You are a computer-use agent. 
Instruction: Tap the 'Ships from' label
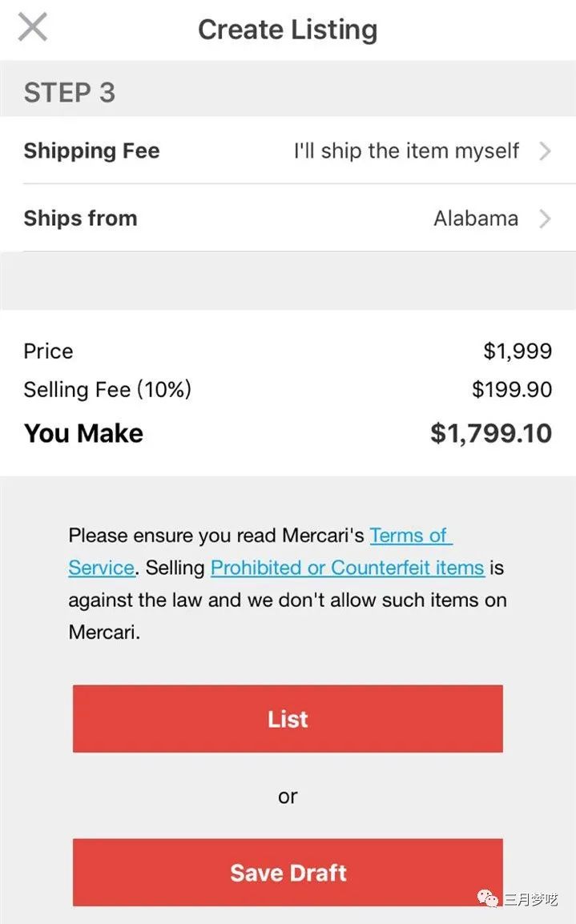point(80,218)
